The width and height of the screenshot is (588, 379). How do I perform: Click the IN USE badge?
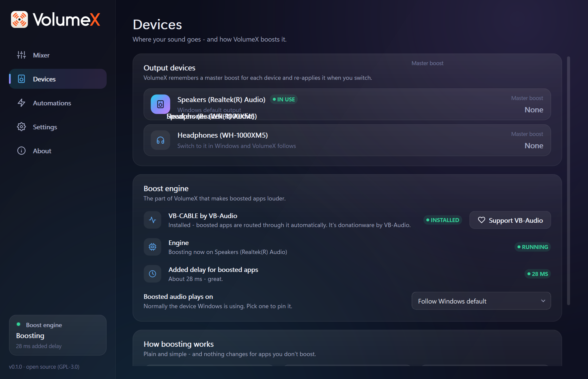coord(283,99)
